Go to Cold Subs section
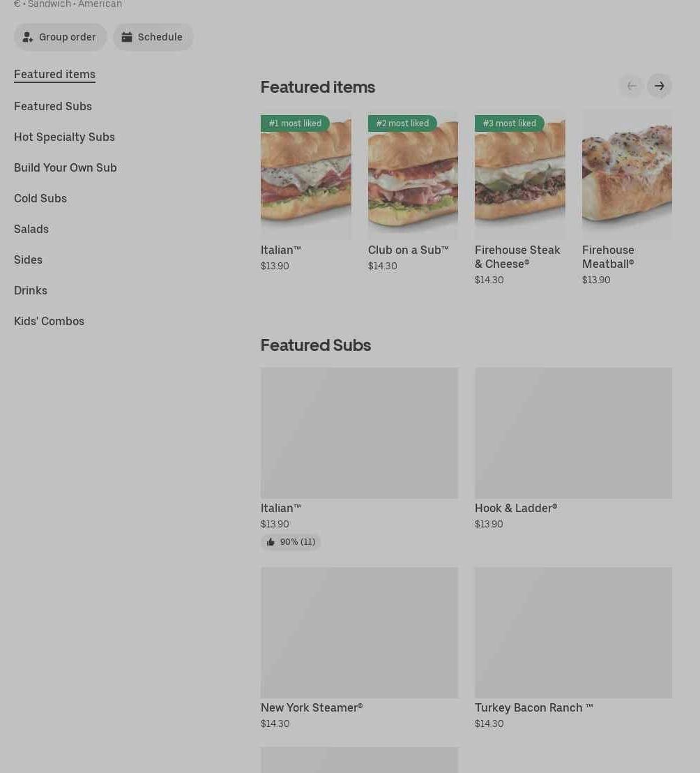Viewport: 700px width, 773px height. click(x=40, y=198)
